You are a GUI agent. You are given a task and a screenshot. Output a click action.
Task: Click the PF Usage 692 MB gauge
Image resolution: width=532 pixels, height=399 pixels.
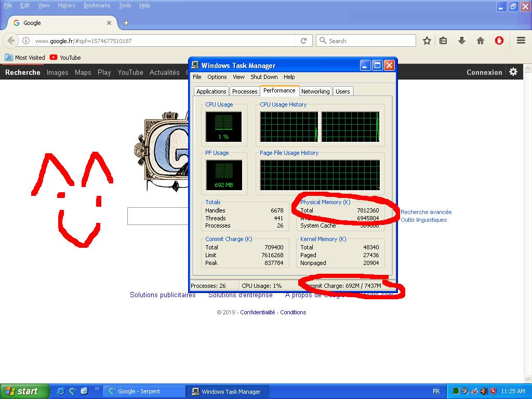pos(224,175)
